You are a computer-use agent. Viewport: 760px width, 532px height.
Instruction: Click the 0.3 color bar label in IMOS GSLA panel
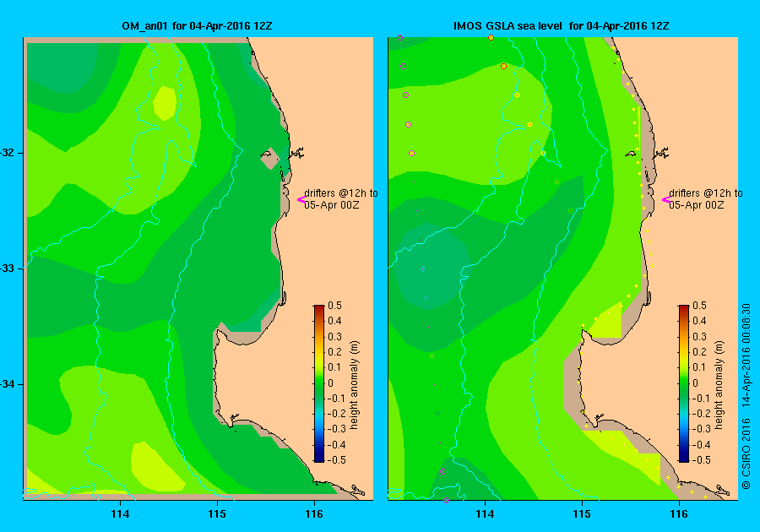699,336
